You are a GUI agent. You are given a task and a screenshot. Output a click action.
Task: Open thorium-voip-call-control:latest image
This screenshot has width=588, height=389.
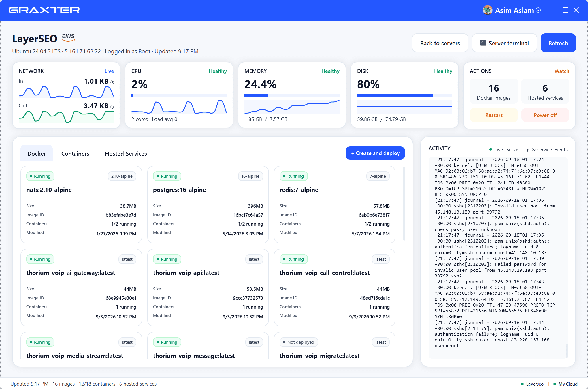[x=335, y=288]
